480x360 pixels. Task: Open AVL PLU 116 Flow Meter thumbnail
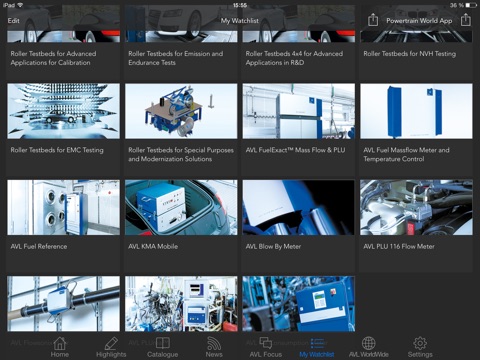(x=416, y=207)
